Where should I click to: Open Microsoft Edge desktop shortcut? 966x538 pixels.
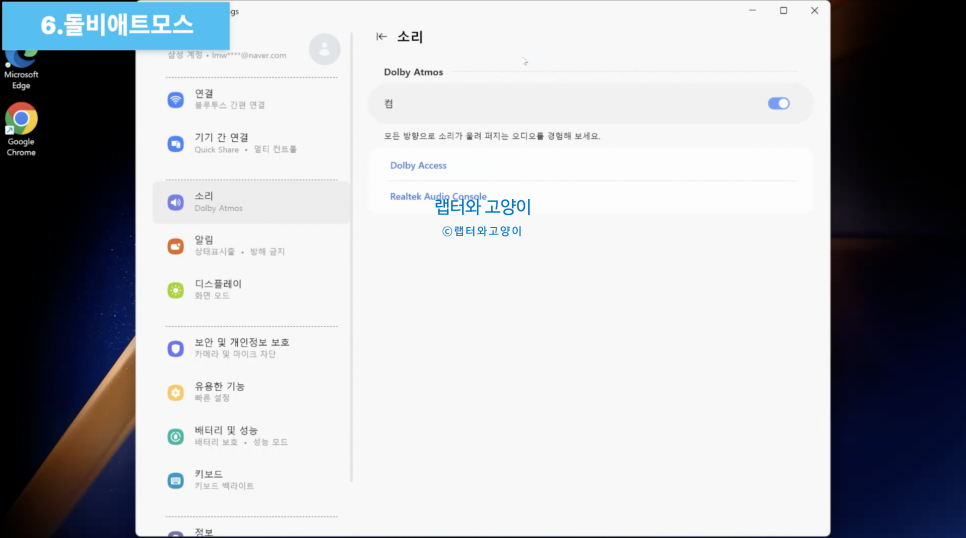tap(21, 69)
